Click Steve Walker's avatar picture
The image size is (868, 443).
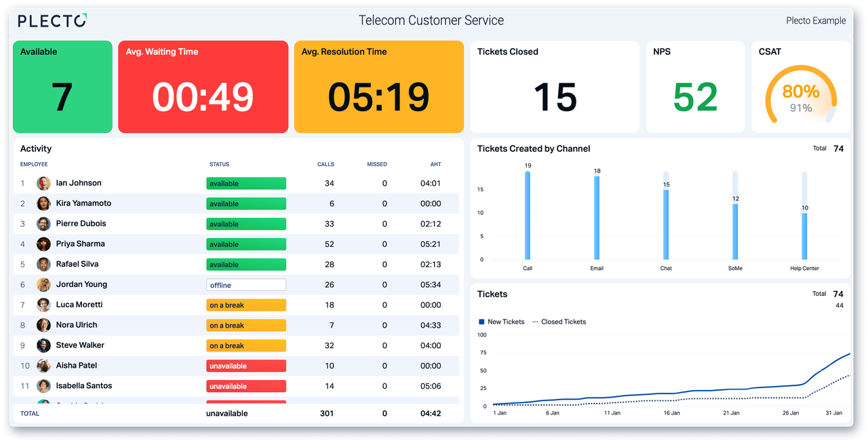(x=43, y=345)
